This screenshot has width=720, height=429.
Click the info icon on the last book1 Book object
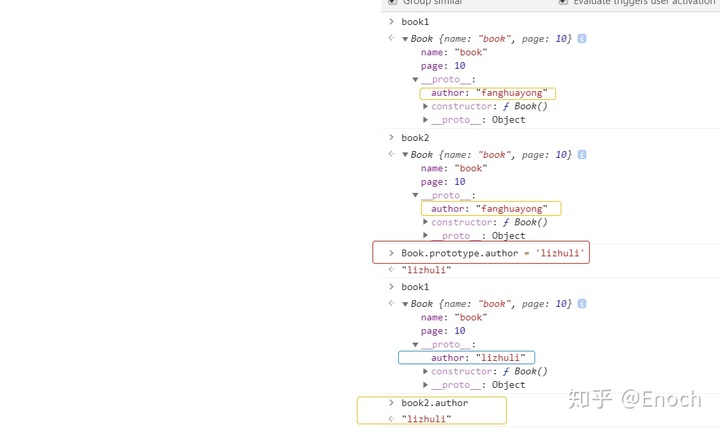click(x=582, y=304)
